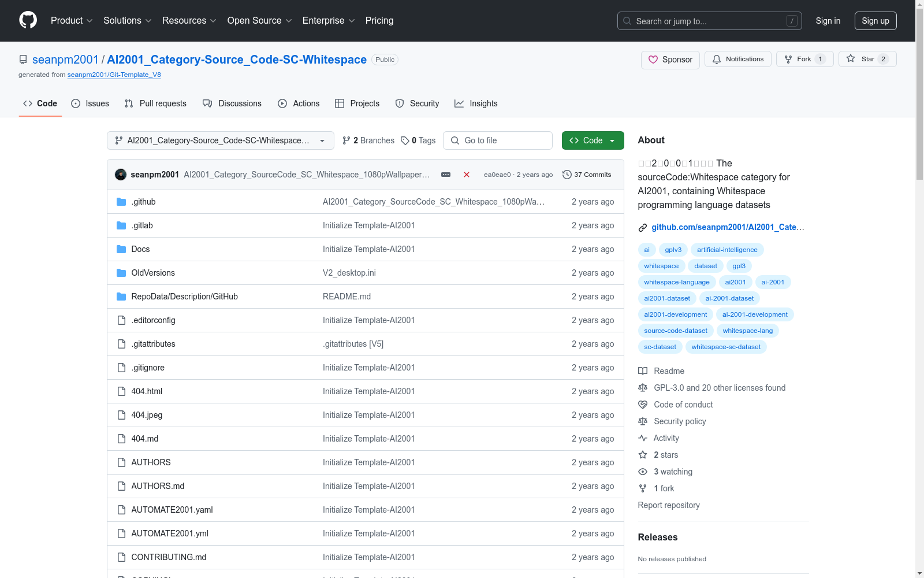The image size is (924, 578).
Task: Open the Git-Template_V8 template link
Action: click(x=114, y=75)
